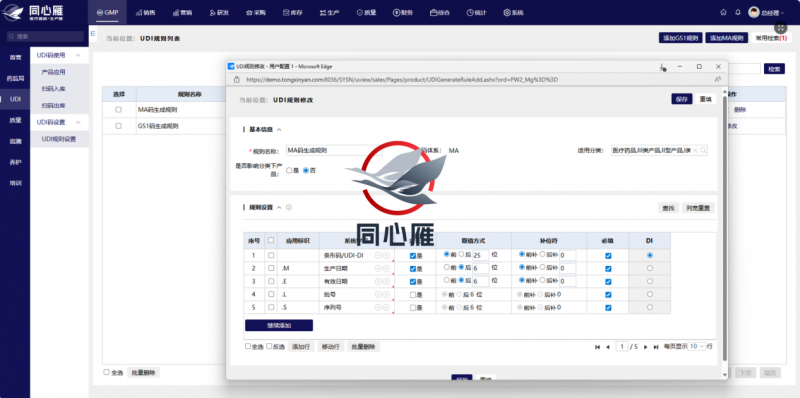Select 培训 in the left sidebar
Viewport: 800px width, 398px height.
[x=15, y=183]
